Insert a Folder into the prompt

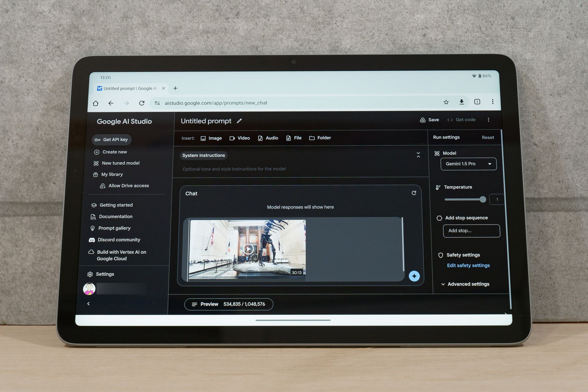click(x=320, y=138)
